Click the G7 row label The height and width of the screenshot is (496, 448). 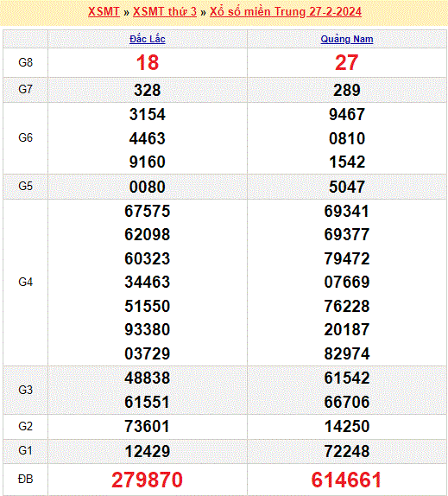[26, 90]
